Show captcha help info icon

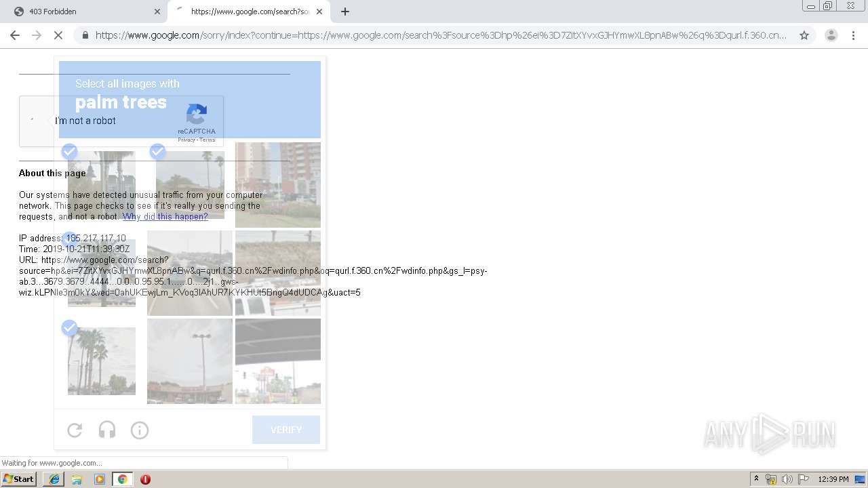(x=140, y=430)
